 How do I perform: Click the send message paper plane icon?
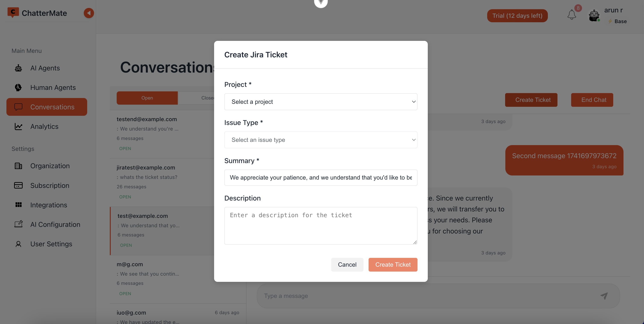(x=604, y=296)
